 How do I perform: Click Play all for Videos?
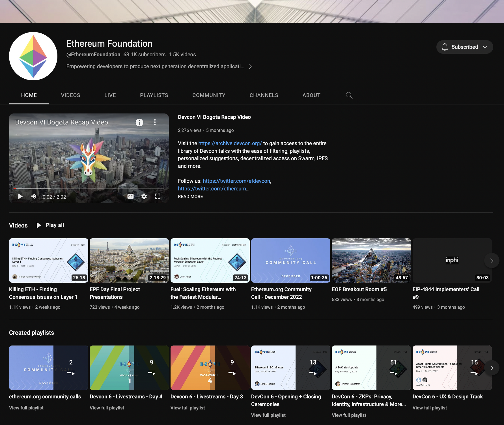50,225
